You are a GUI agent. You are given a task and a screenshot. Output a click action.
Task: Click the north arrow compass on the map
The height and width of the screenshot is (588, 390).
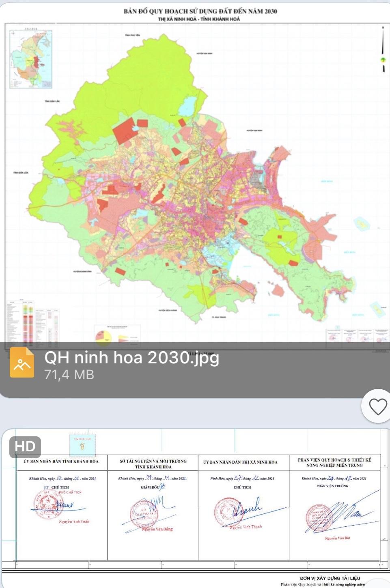(x=383, y=50)
